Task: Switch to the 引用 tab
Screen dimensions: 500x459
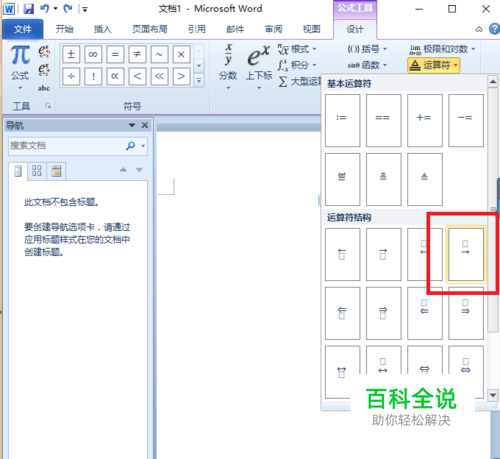Action: click(x=197, y=29)
